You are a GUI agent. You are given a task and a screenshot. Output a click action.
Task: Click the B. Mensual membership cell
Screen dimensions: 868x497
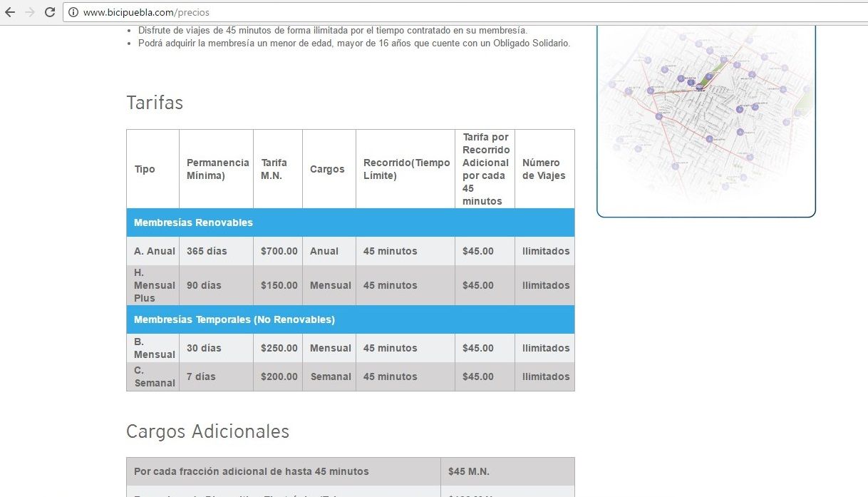pos(153,348)
